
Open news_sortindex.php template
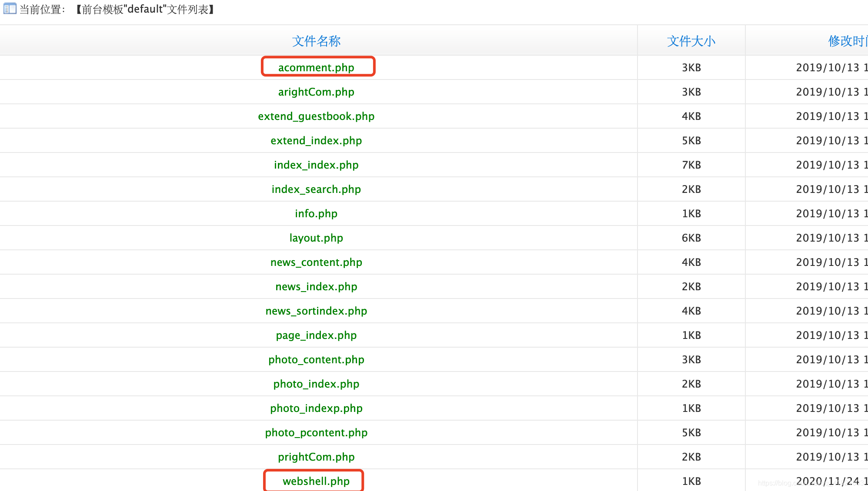316,311
